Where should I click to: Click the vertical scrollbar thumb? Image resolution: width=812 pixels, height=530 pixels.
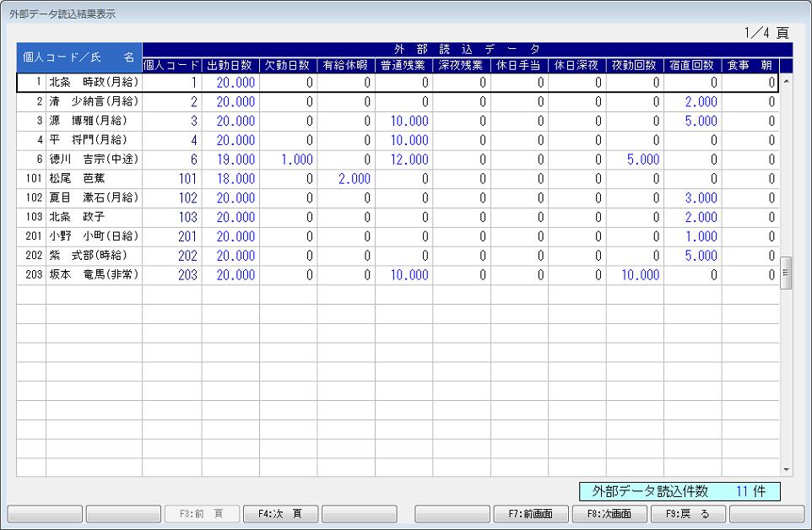coord(787,273)
